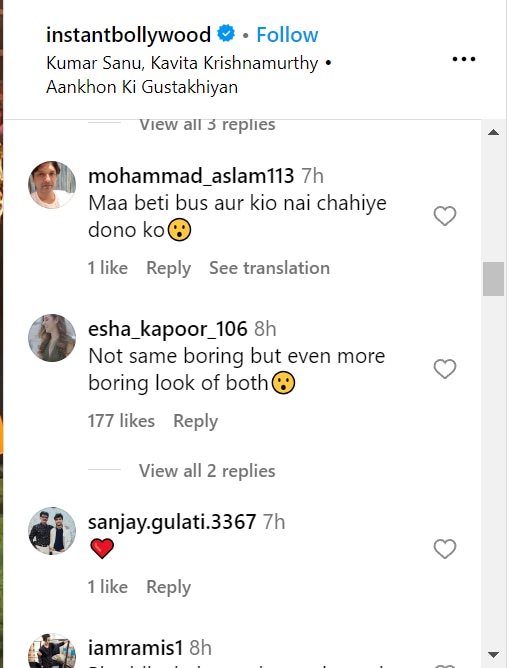The height and width of the screenshot is (668, 509).
Task: Open the Aankhon Ki Gustakhiyan audio link
Action: pos(142,87)
